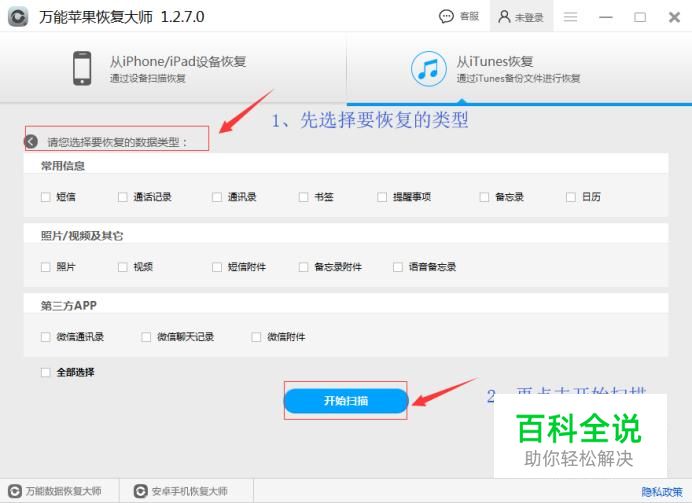Tick the 语音备忘录 checkbox

point(398,267)
